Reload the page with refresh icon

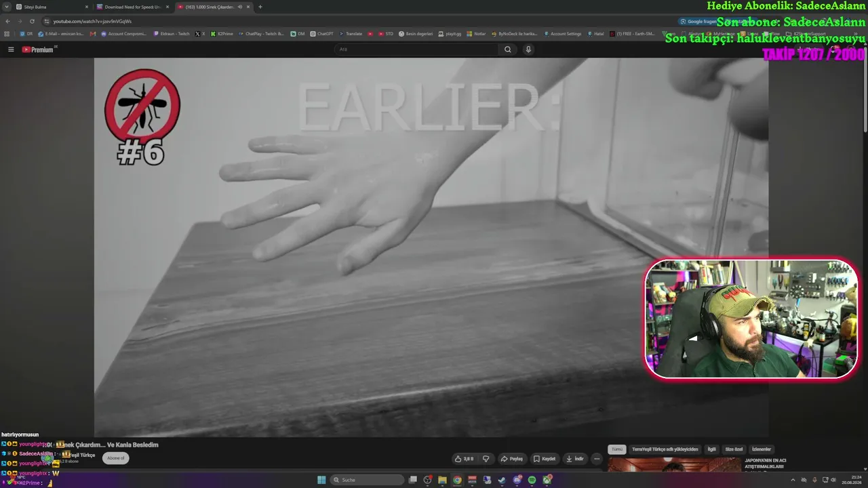(x=31, y=21)
